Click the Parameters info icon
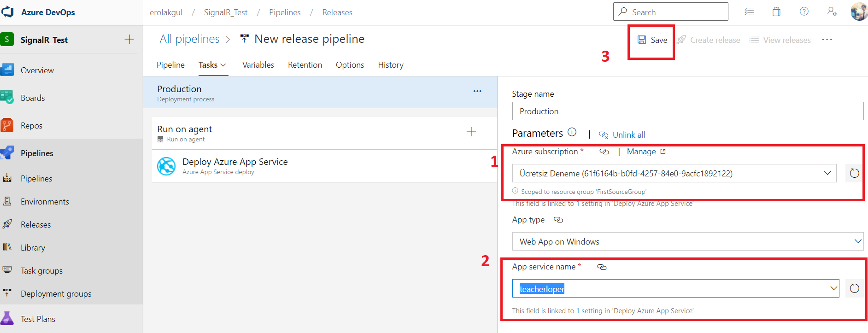The image size is (868, 333). pyautogui.click(x=572, y=132)
